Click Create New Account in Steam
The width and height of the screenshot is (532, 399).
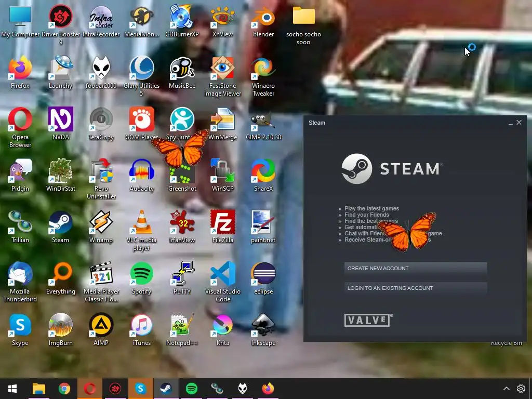point(416,269)
